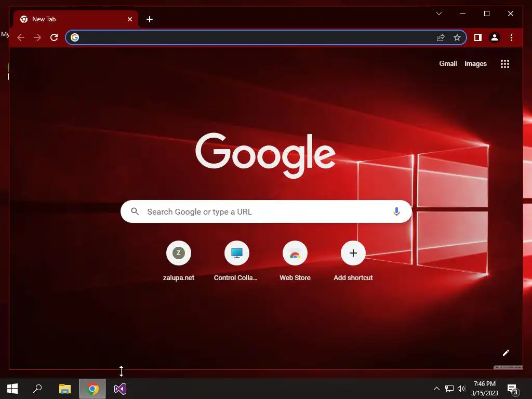Open the Google apps grid
Image resolution: width=532 pixels, height=399 pixels.
pyautogui.click(x=505, y=64)
